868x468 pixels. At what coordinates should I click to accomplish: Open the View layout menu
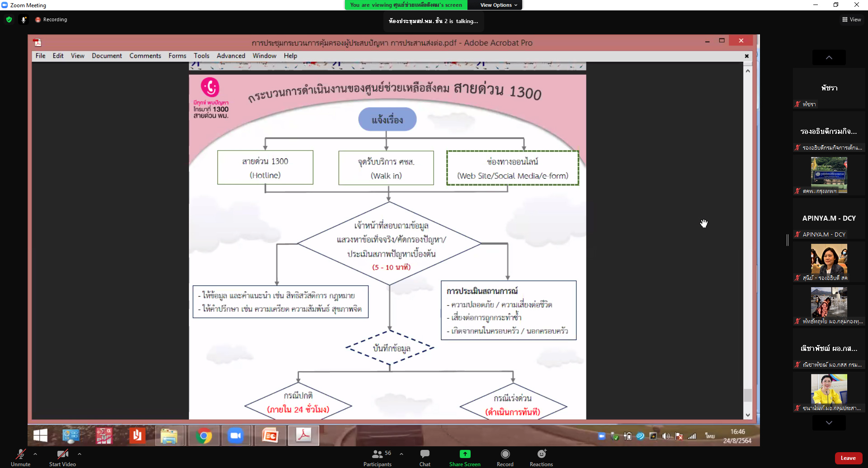[x=852, y=19]
